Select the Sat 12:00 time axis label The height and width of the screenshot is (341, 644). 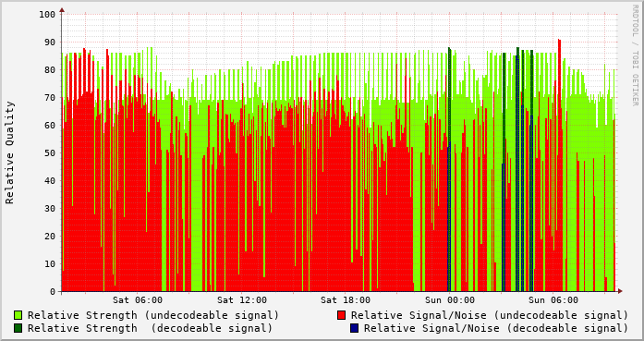(242, 300)
